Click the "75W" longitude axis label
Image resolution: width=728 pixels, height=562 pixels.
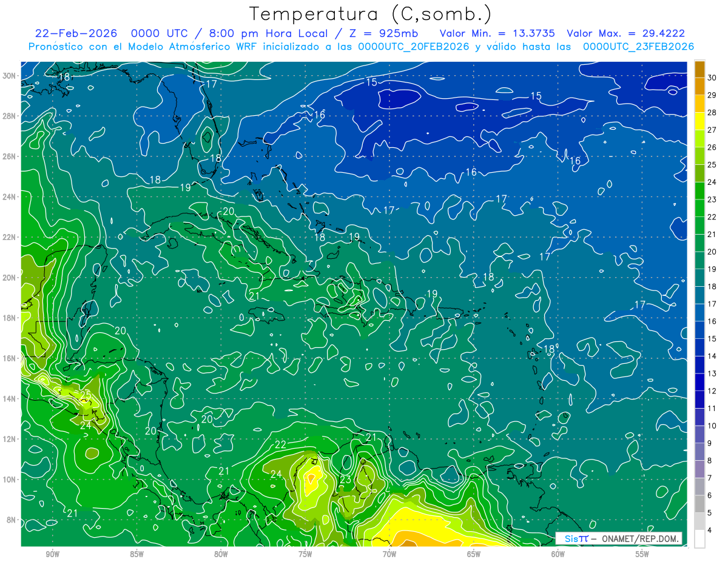tap(305, 554)
